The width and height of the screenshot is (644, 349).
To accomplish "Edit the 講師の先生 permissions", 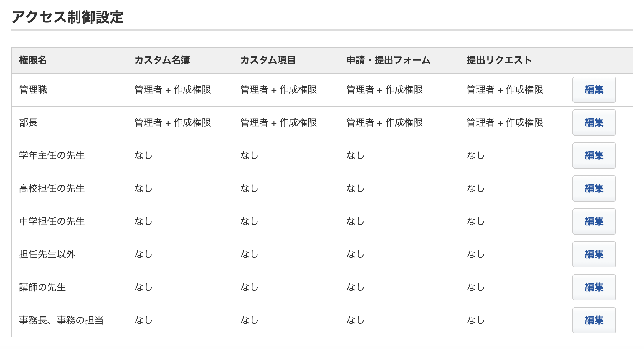I will point(594,287).
